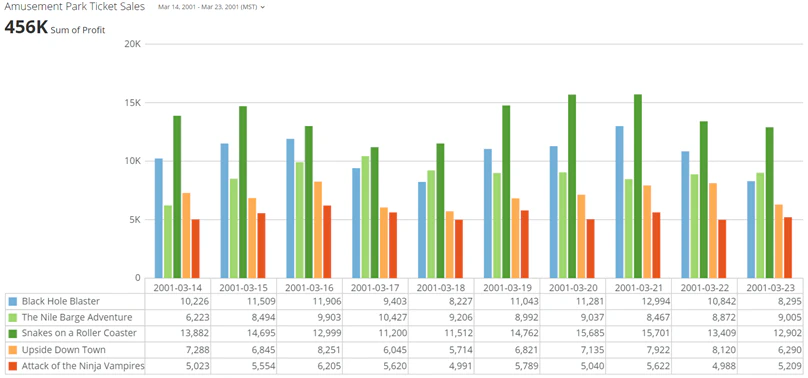Viewport: 808px width, 378px height.
Task: Click the 2001-03-21 column header
Action: click(x=639, y=287)
